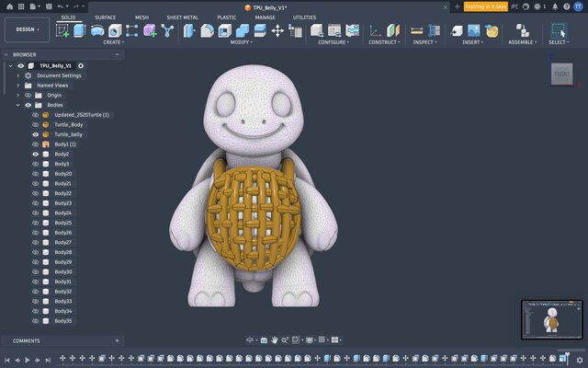Collapse the Bodies folder
This screenshot has width=588, height=368.
[17, 105]
